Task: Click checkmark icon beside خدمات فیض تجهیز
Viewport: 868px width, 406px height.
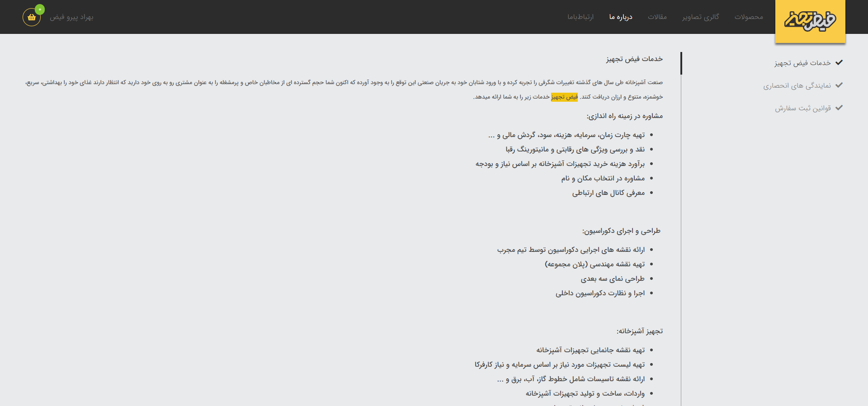Action: pyautogui.click(x=839, y=62)
